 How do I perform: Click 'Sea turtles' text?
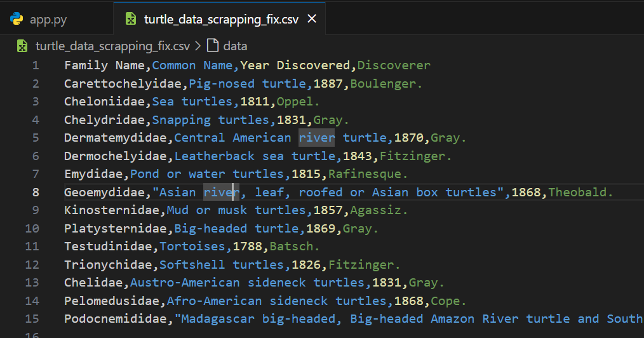192,102
